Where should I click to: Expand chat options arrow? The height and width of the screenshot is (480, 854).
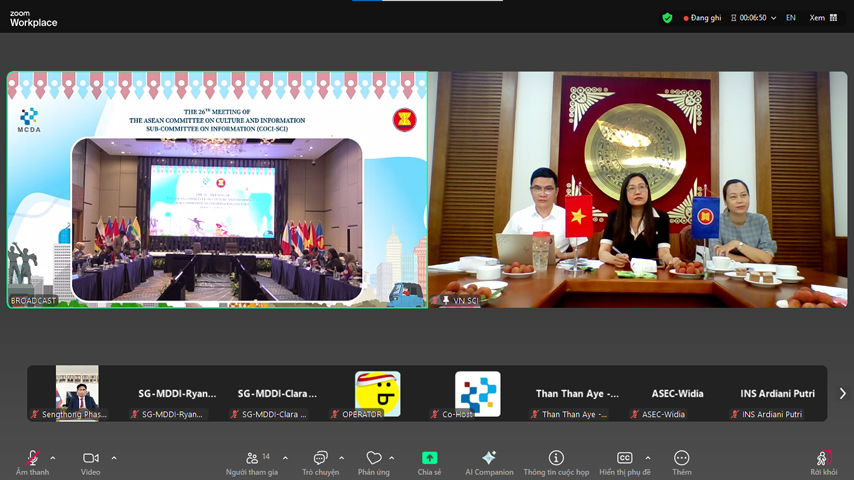tap(341, 458)
